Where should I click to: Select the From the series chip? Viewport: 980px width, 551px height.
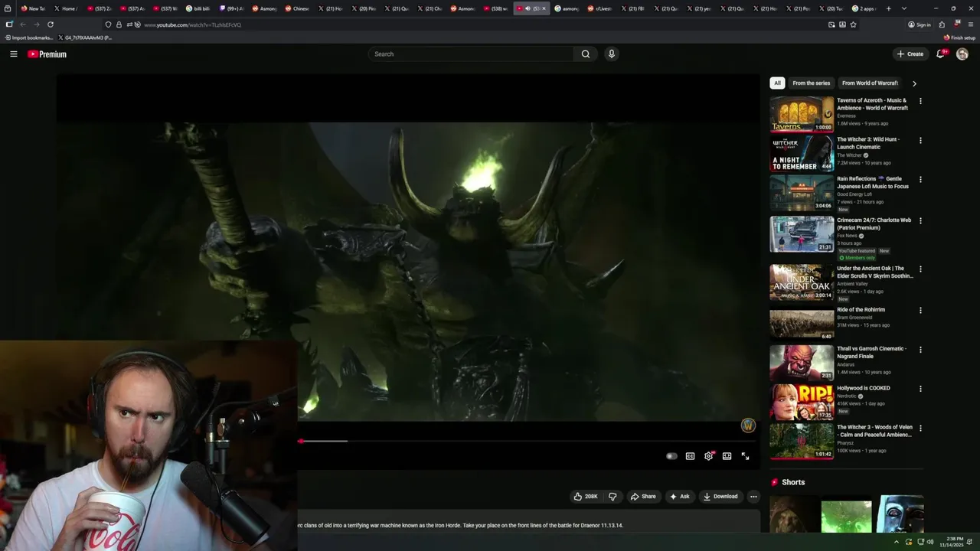coord(811,83)
